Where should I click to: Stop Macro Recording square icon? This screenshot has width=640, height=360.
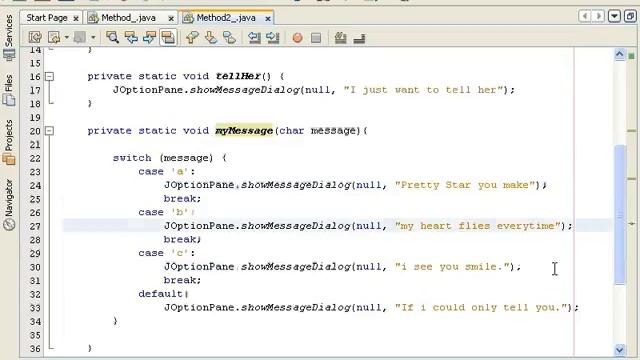[316, 38]
